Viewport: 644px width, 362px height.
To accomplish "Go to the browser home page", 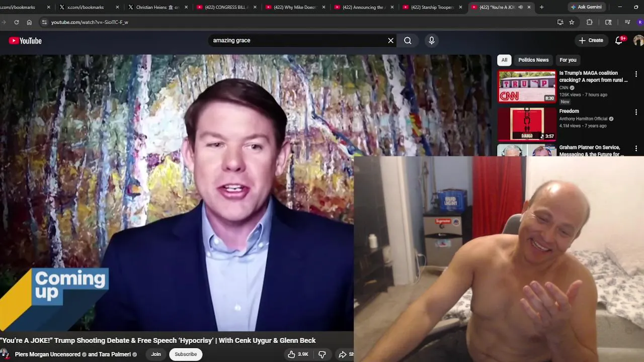I will pos(29,22).
